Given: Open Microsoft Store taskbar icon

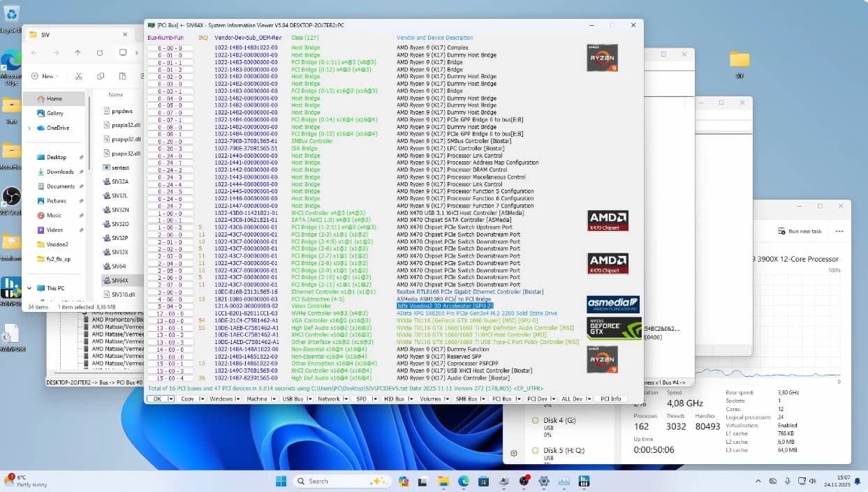Looking at the screenshot, I should [x=484, y=481].
